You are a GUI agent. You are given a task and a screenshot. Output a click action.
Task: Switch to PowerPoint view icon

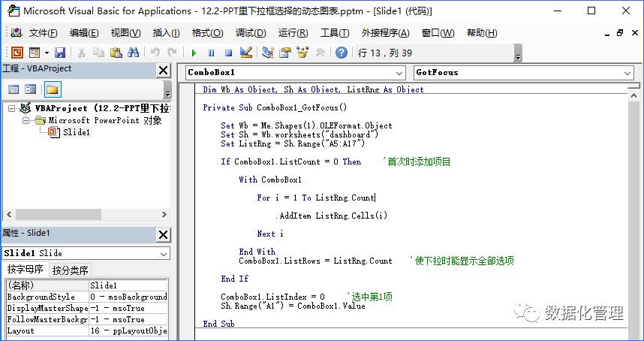tap(17, 53)
